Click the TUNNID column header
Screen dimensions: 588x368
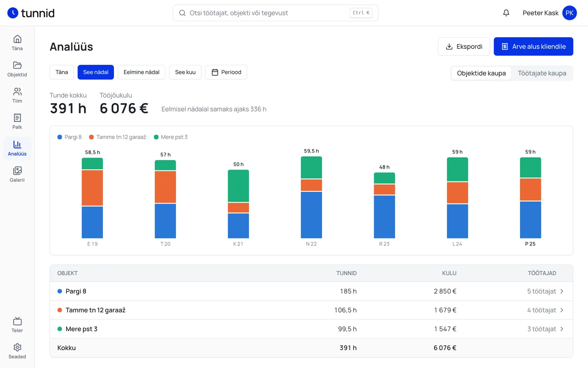tap(346, 273)
